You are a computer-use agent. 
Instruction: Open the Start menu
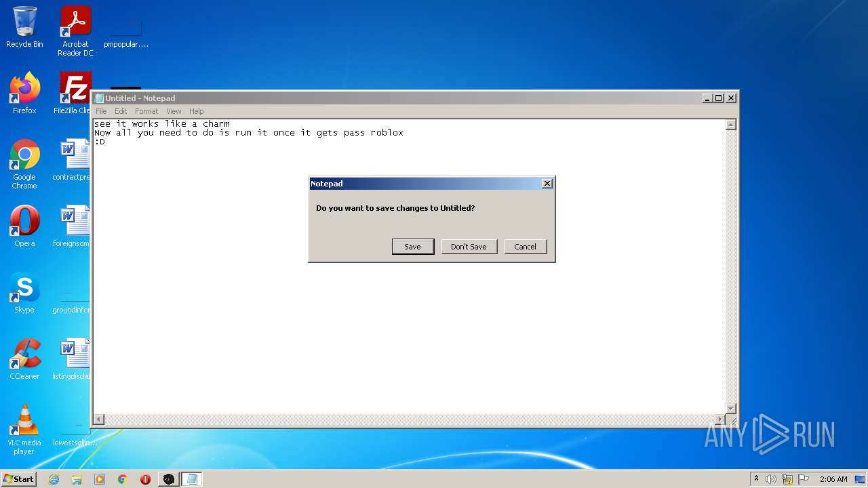pyautogui.click(x=19, y=479)
